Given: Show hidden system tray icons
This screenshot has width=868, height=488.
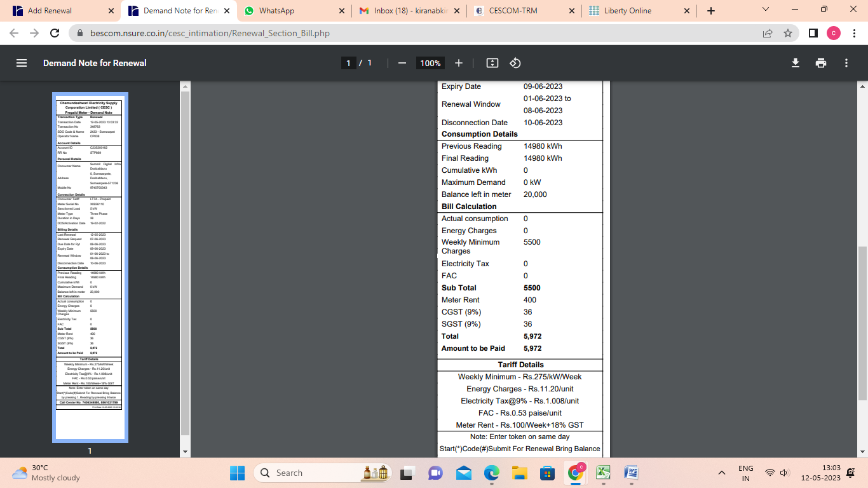Looking at the screenshot, I should [x=722, y=473].
